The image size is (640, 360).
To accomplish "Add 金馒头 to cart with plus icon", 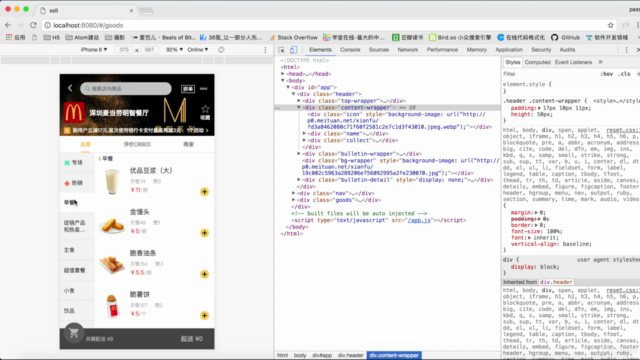I will (204, 233).
